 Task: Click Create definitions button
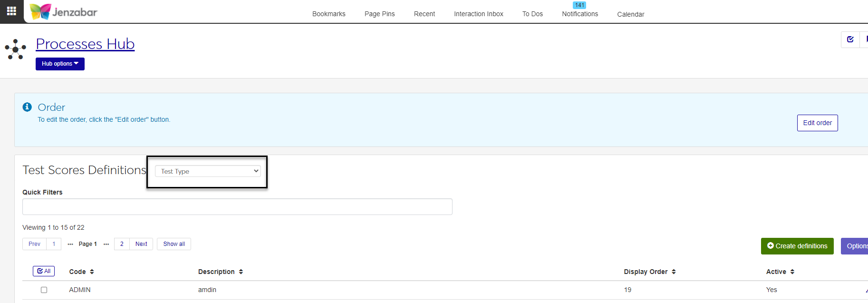coord(797,246)
